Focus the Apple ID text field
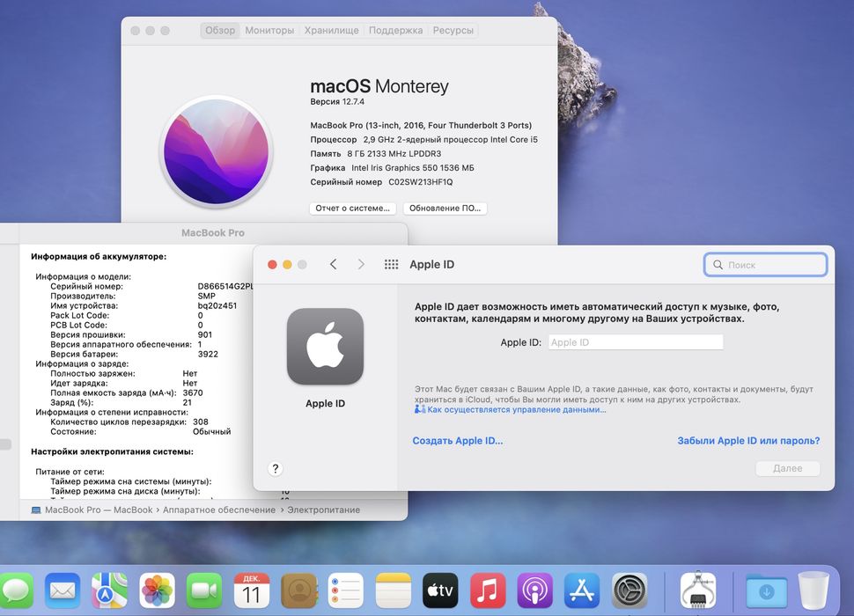Screen dimensions: 854x616 636,342
